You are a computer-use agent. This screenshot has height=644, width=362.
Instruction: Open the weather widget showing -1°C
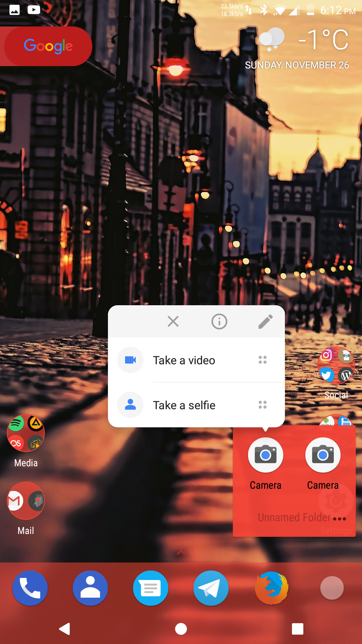304,40
